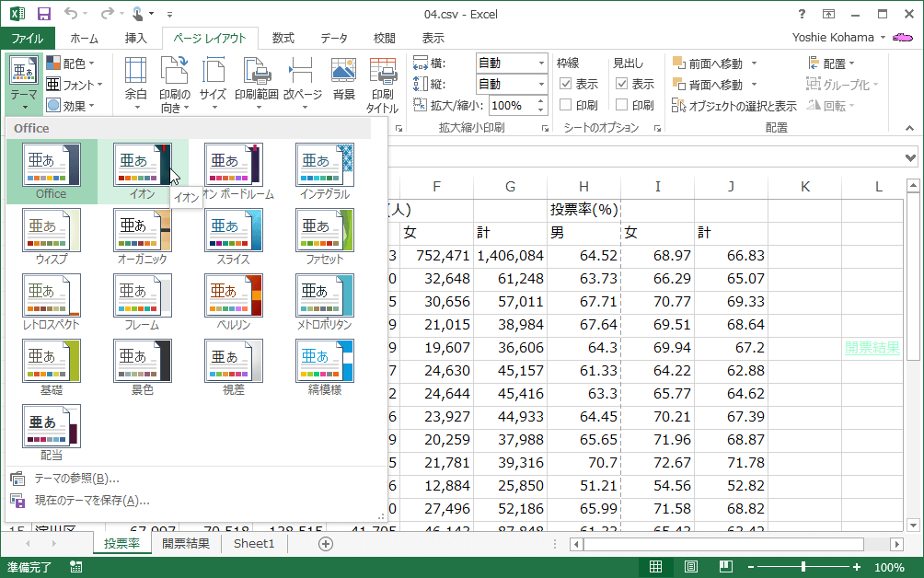The height and width of the screenshot is (578, 924).
Task: Click オブジェクトの選択と表示 button
Action: [734, 106]
